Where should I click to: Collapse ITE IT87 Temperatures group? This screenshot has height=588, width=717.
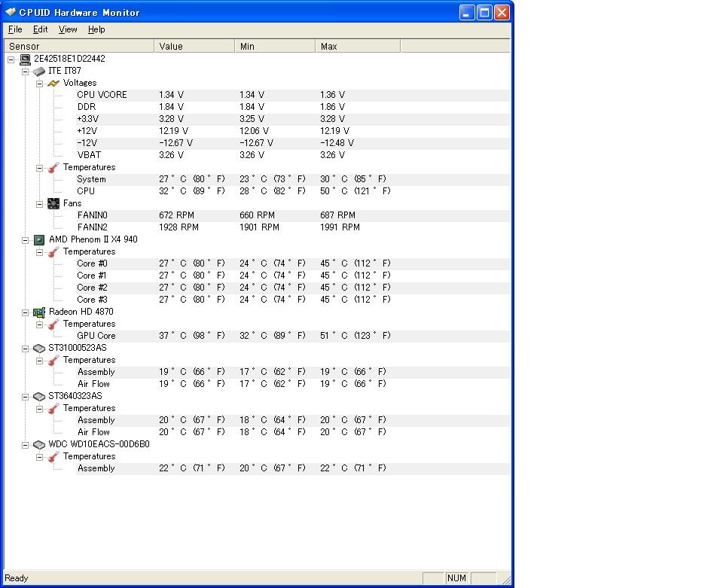click(39, 168)
